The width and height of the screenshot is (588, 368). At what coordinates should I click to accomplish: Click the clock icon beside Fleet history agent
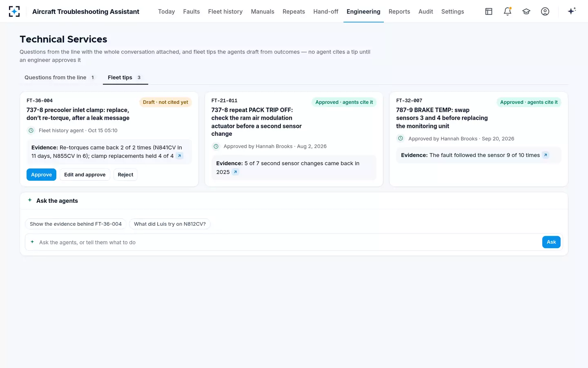[x=31, y=130]
